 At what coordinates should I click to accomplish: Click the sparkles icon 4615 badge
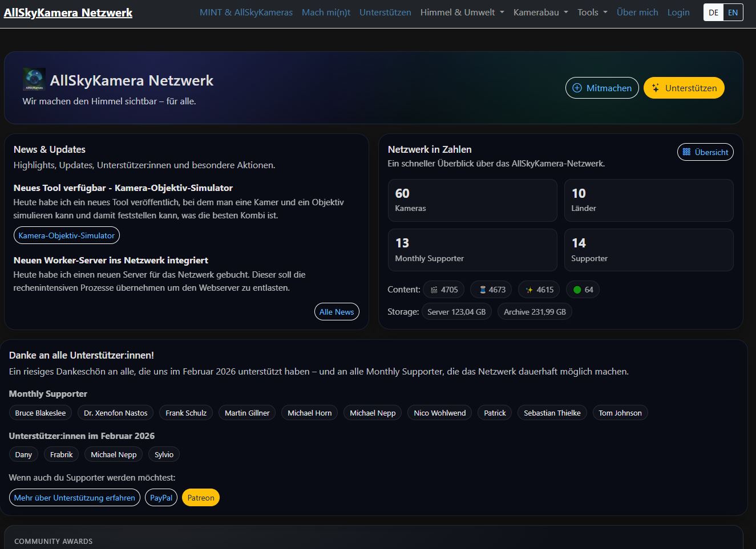coord(529,290)
